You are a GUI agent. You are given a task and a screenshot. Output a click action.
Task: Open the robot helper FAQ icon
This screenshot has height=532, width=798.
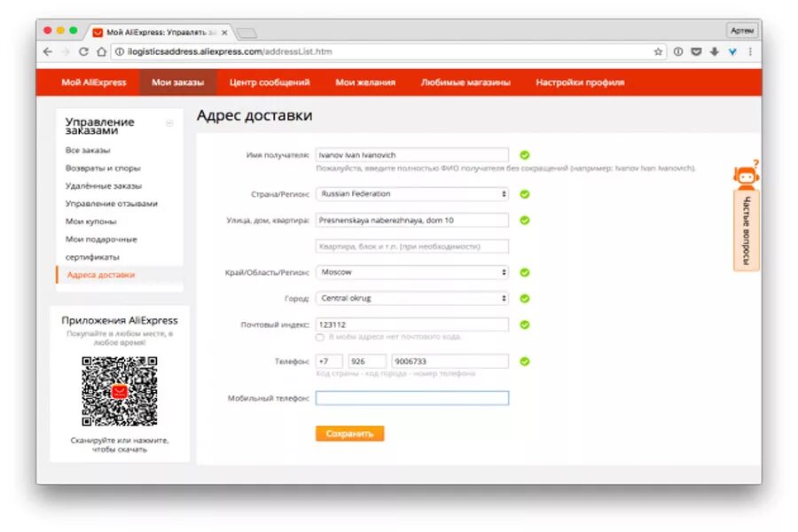(x=746, y=176)
